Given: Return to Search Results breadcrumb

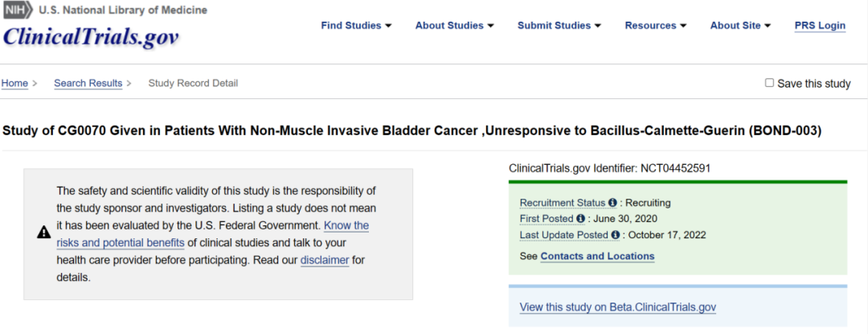Looking at the screenshot, I should coord(88,84).
